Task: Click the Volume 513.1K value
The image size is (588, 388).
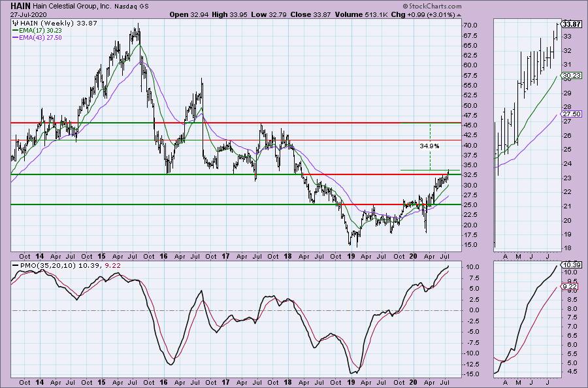Action: point(361,14)
